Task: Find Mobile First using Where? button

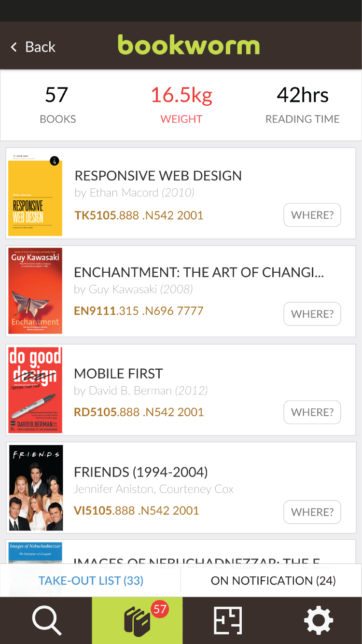Action: [x=312, y=412]
